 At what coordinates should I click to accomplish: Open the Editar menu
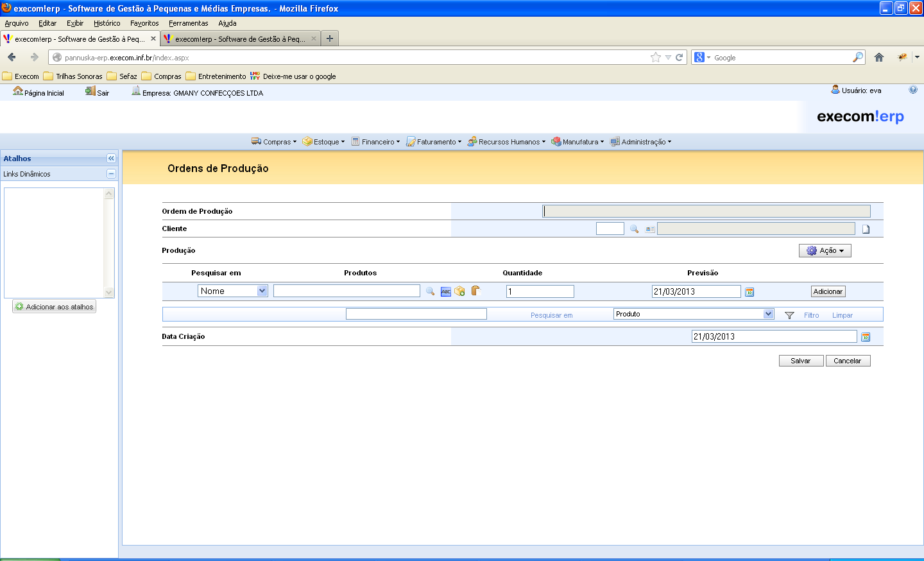(47, 23)
